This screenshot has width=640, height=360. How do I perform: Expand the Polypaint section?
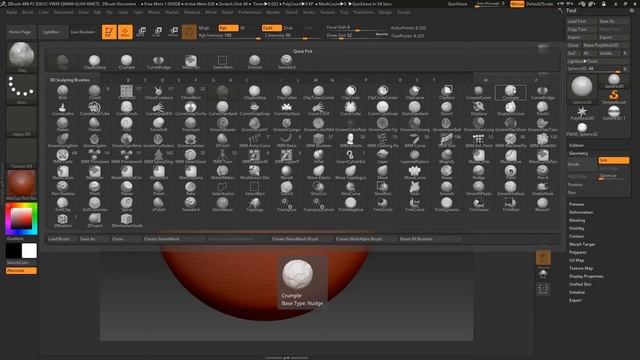tap(577, 252)
